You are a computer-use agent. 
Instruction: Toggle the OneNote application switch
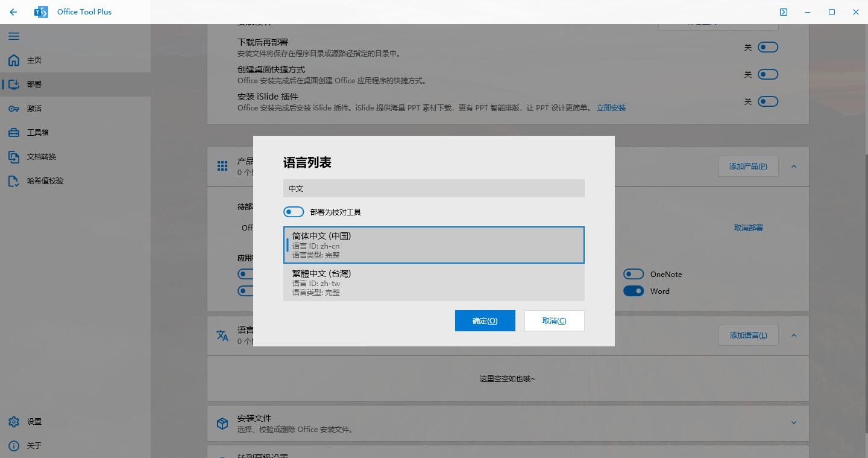[x=634, y=274]
